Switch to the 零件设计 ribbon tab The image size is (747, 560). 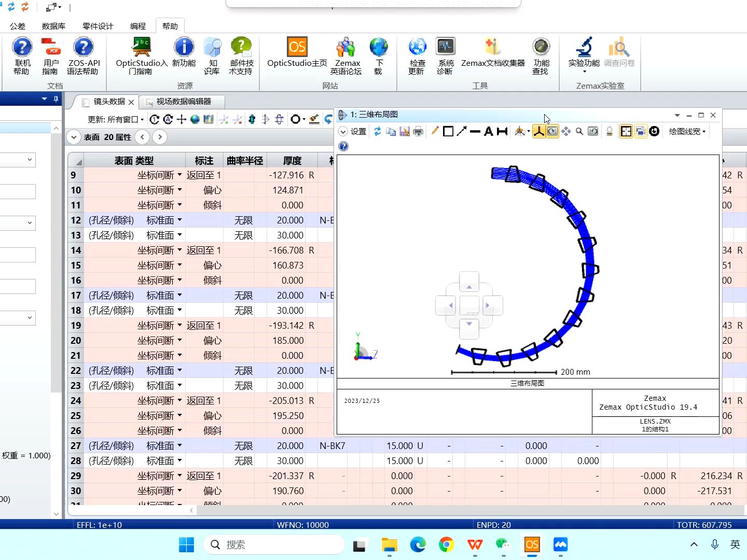pos(98,26)
